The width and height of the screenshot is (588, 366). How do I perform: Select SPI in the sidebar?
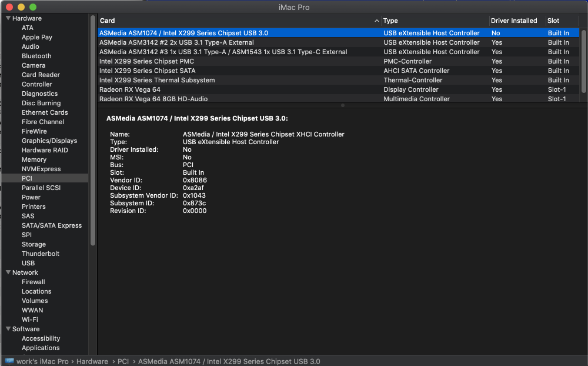point(26,235)
